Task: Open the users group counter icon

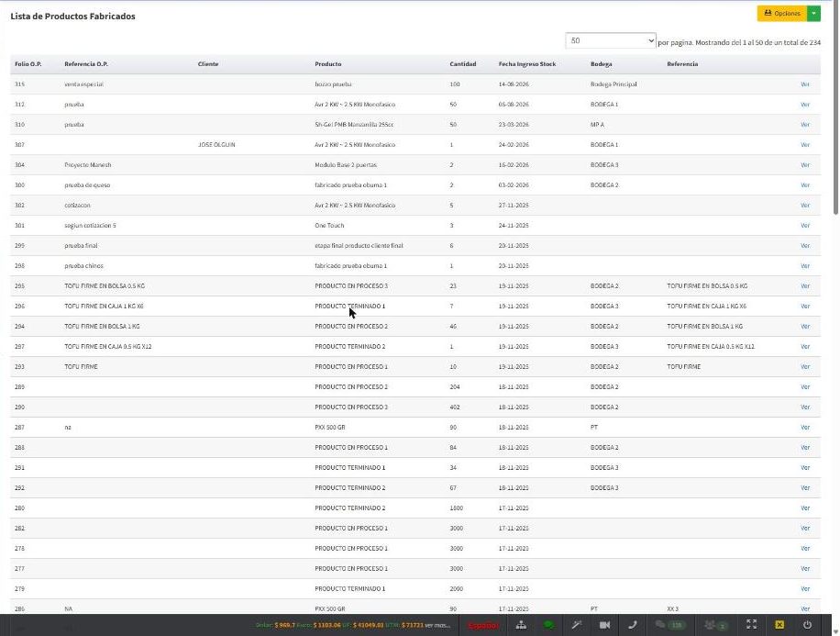Action: tap(716, 625)
